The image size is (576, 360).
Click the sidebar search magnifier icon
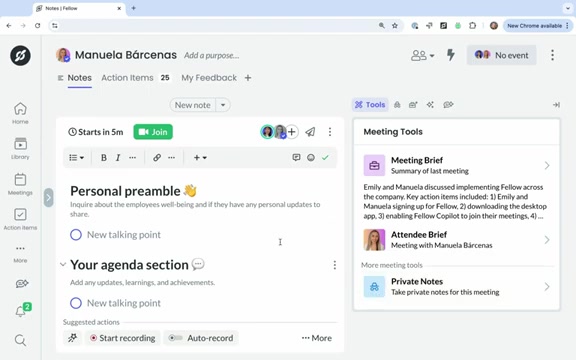pos(20,340)
